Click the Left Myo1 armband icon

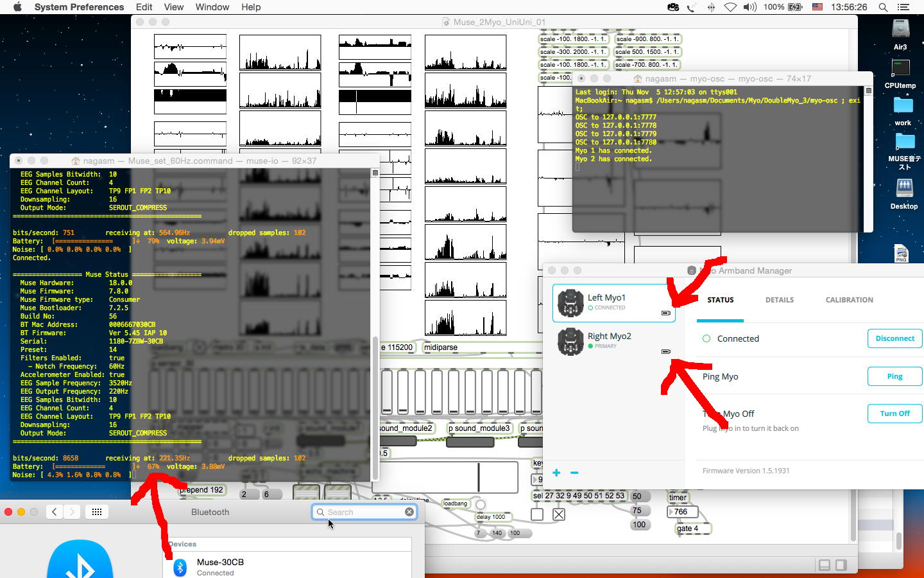[570, 302]
